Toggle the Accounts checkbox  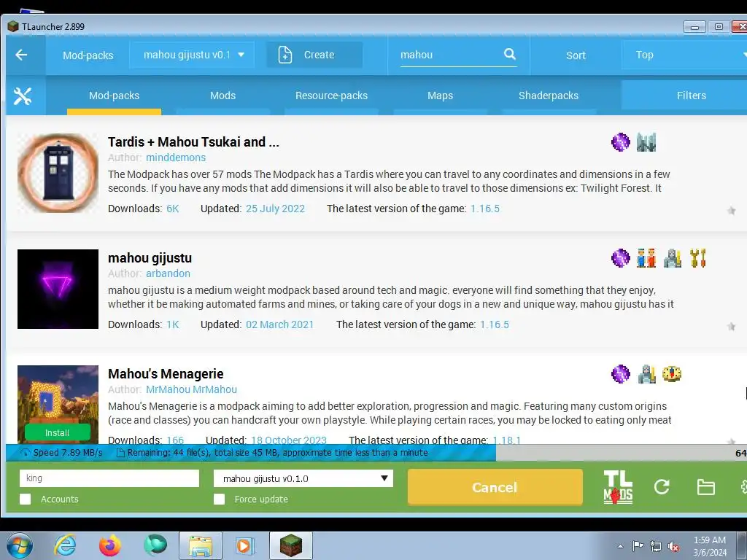26,499
